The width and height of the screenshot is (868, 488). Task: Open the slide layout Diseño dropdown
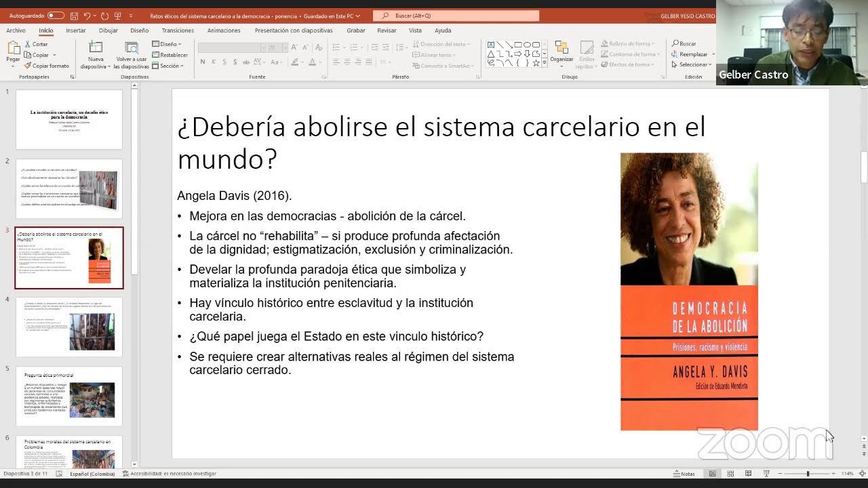(166, 44)
